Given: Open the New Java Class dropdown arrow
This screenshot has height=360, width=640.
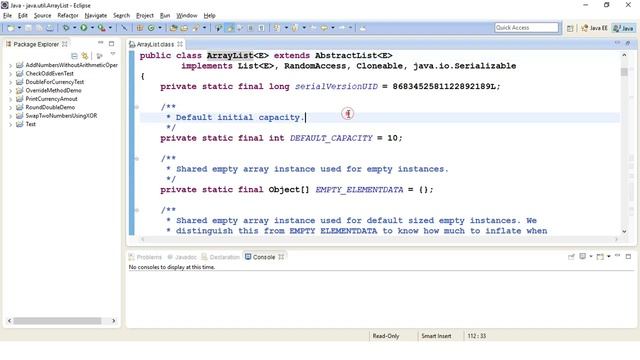Looking at the screenshot, I should (160, 28).
